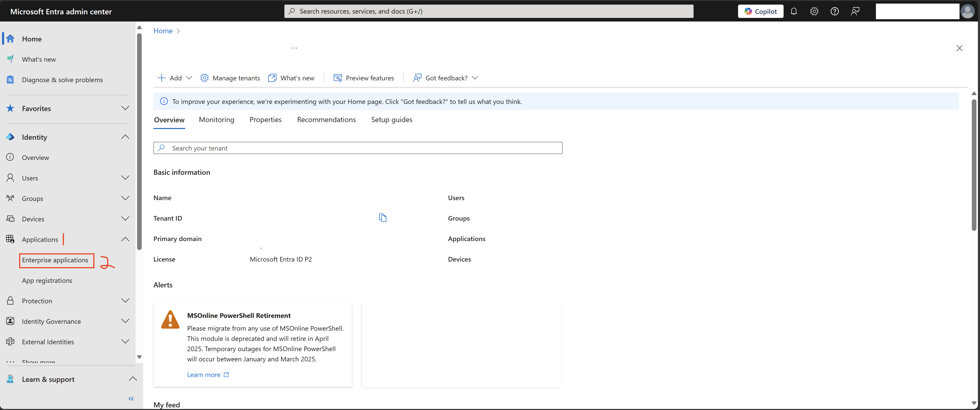Click the help question mark icon
Image resolution: width=980 pixels, height=410 pixels.
point(835,12)
